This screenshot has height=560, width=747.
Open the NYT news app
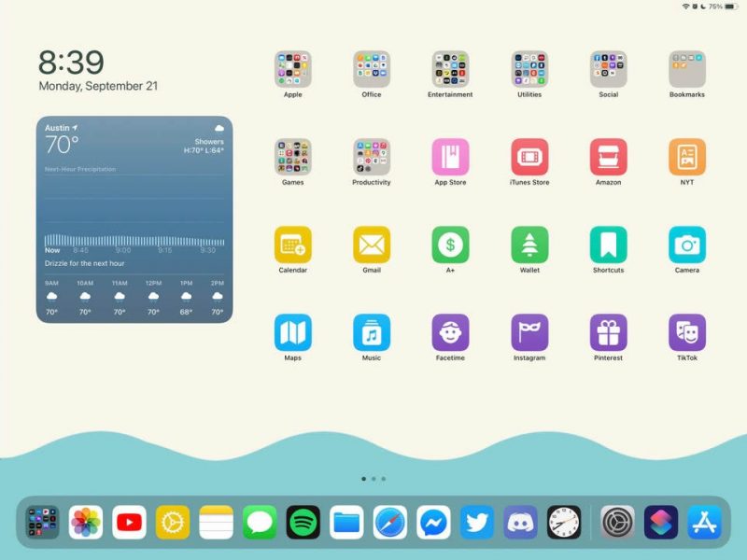point(686,158)
